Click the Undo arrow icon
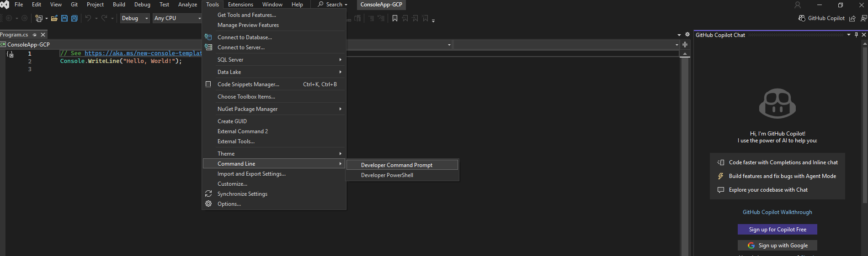Image resolution: width=868 pixels, height=256 pixels. pyautogui.click(x=88, y=18)
